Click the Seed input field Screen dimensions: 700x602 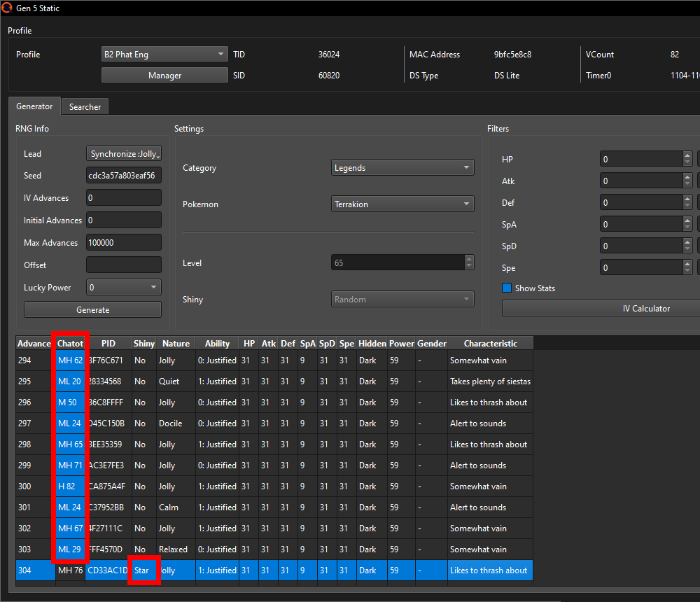124,176
